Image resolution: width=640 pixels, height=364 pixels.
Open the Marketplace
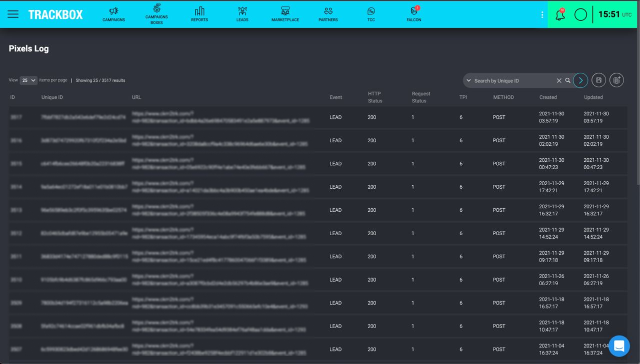tap(285, 14)
